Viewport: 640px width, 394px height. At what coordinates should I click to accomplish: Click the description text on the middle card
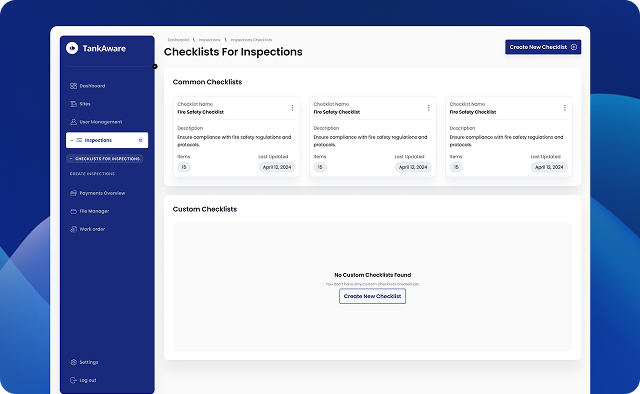370,141
